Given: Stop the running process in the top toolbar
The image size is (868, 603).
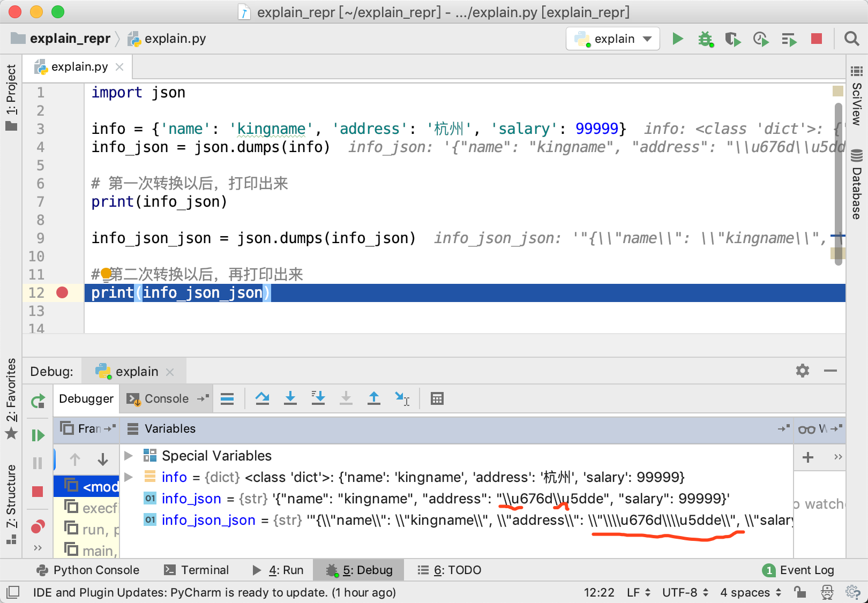Looking at the screenshot, I should (816, 39).
